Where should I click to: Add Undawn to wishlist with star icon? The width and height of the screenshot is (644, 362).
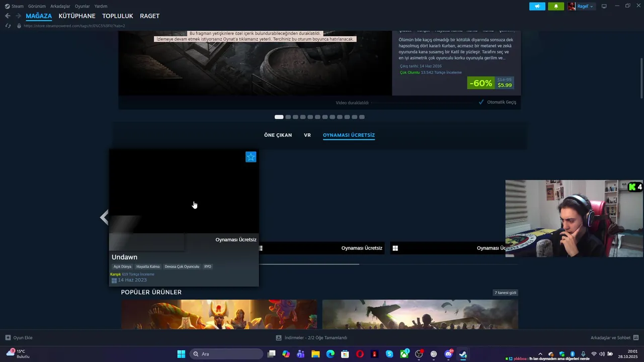[x=251, y=157]
